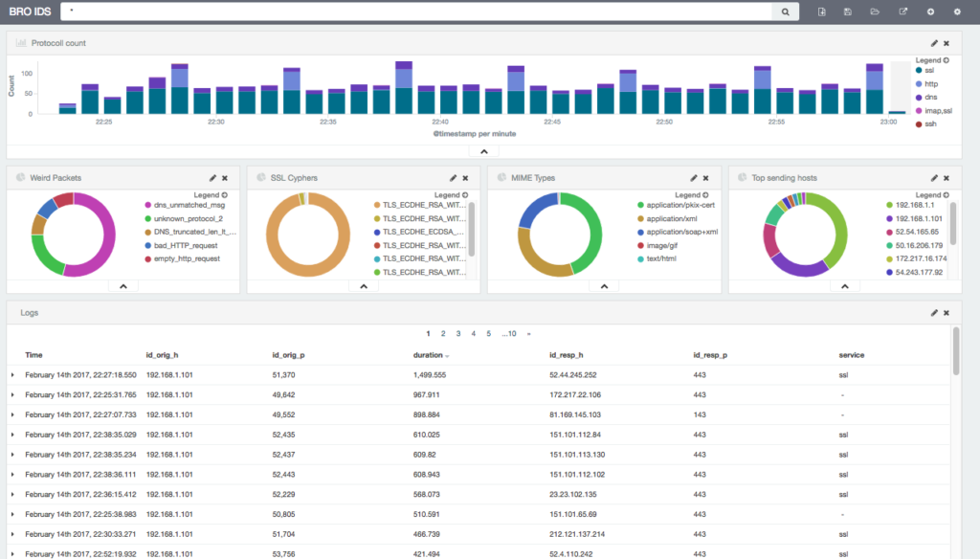Open the Logs panel title menu
The image size is (980, 559).
coord(29,312)
